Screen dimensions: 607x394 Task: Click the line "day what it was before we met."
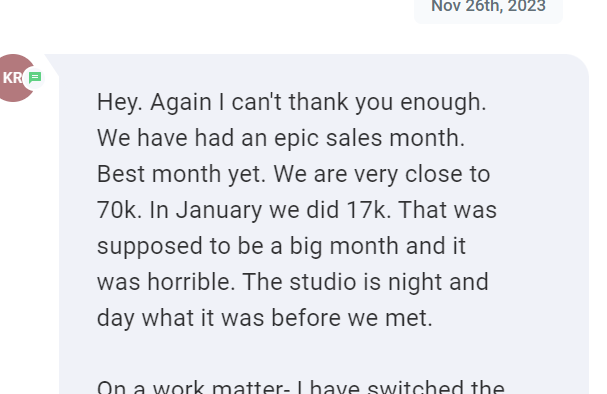(x=264, y=318)
